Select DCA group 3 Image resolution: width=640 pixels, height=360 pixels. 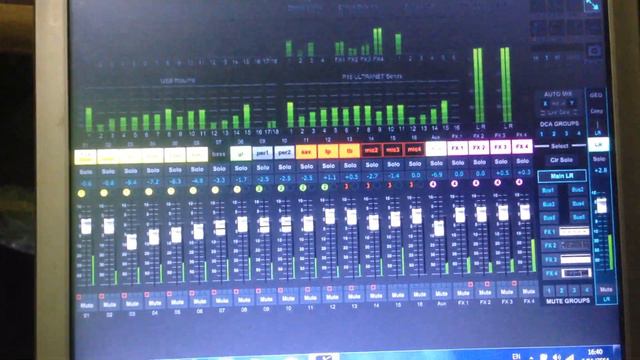click(x=566, y=133)
